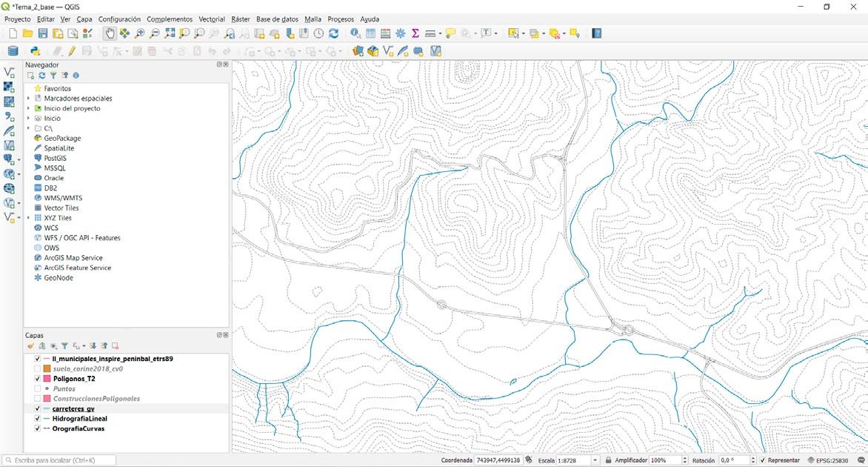Focus the locator search field
This screenshot has height=467, width=868.
point(59,460)
